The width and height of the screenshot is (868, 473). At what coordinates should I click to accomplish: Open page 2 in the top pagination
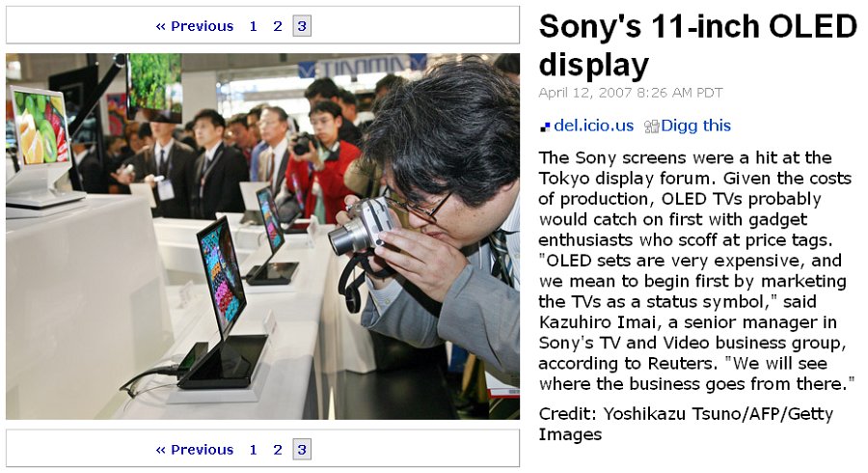point(278,26)
